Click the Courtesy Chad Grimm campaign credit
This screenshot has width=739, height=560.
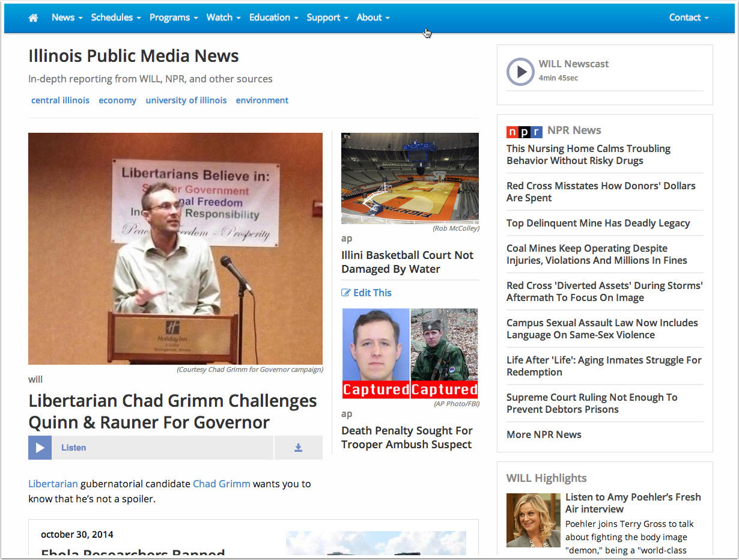click(x=249, y=370)
